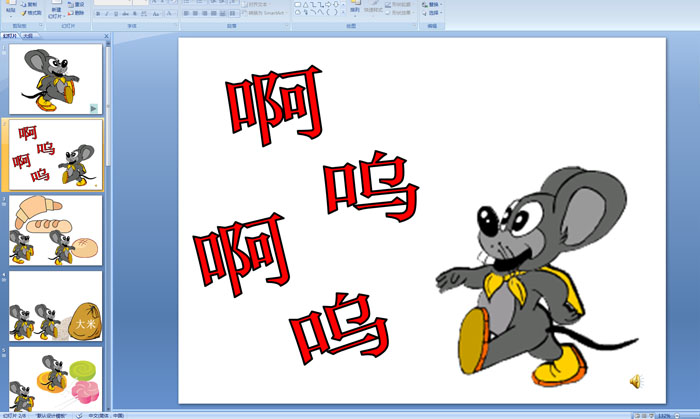Open the Character Spacing dropdown
This screenshot has height=419, width=700.
[144, 14]
